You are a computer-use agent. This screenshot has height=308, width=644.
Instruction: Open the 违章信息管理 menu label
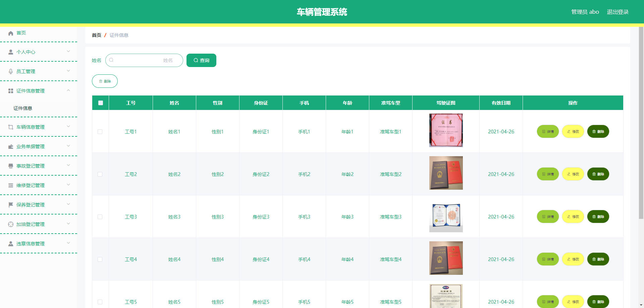[31, 244]
